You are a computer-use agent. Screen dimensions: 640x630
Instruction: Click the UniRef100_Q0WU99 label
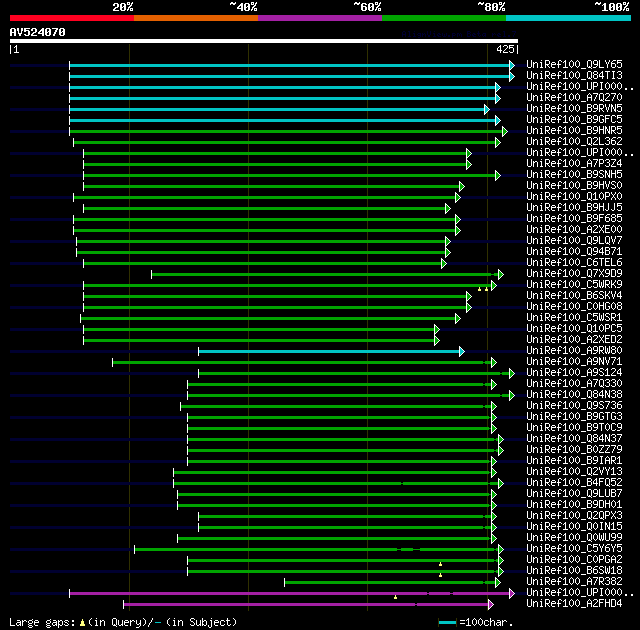(x=574, y=538)
